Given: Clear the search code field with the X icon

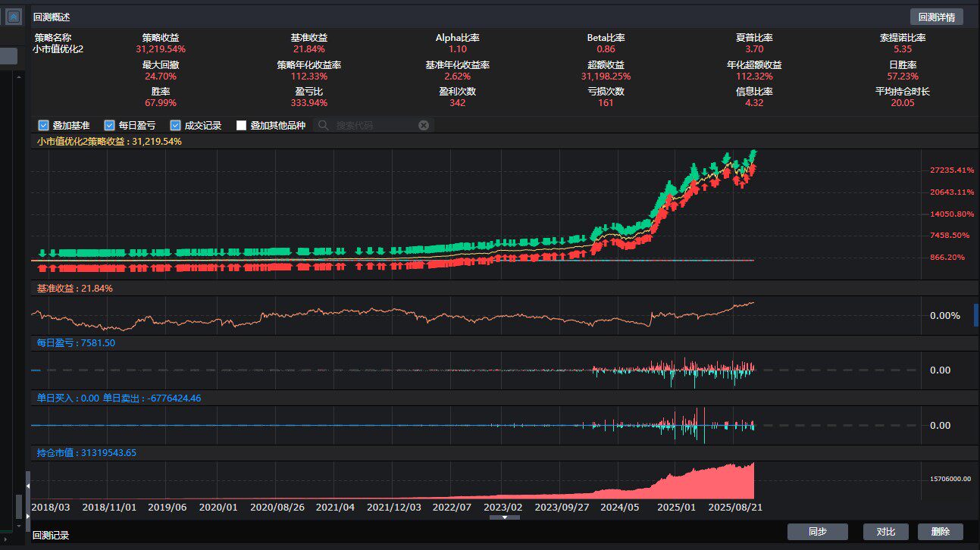Looking at the screenshot, I should click(x=424, y=125).
